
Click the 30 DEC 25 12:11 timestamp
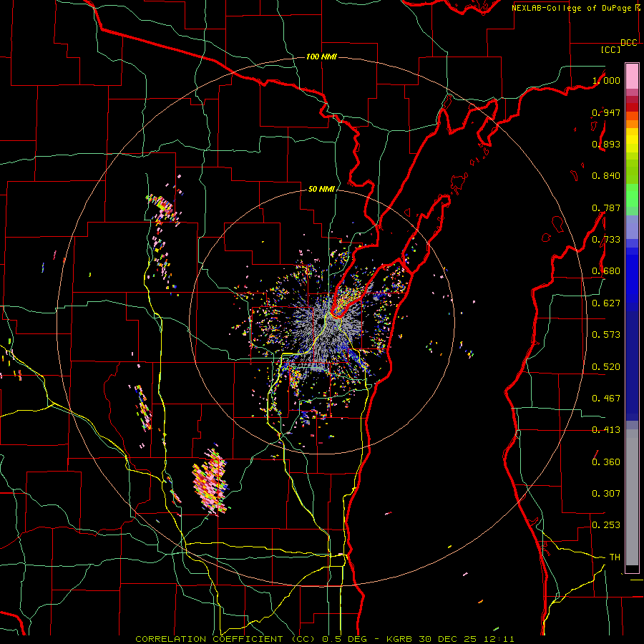[x=467, y=639]
